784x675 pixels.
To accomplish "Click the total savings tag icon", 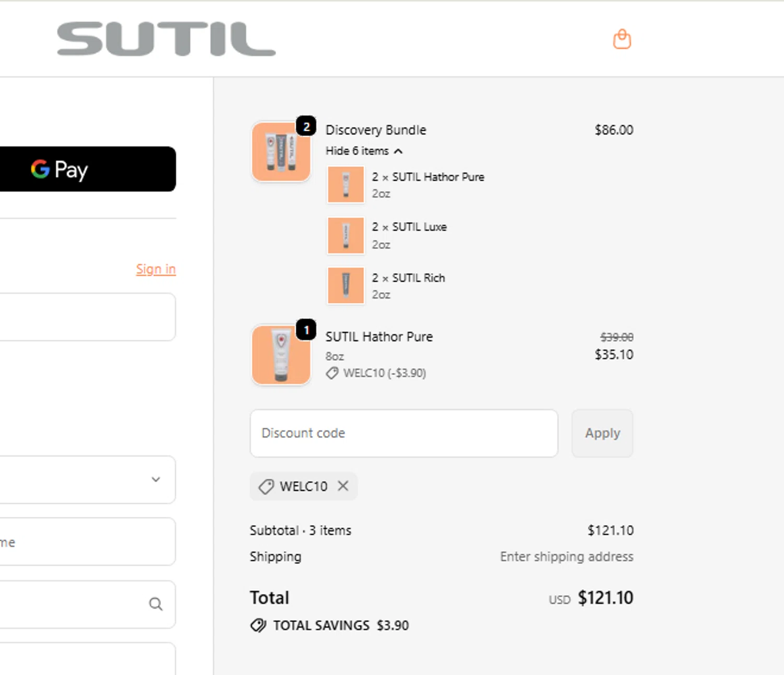I will tap(258, 625).
